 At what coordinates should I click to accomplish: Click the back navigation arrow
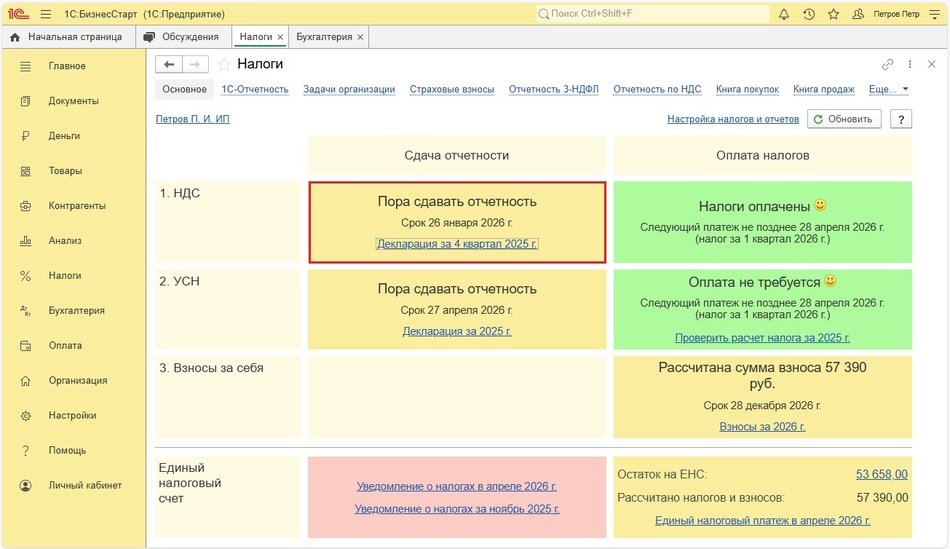169,64
